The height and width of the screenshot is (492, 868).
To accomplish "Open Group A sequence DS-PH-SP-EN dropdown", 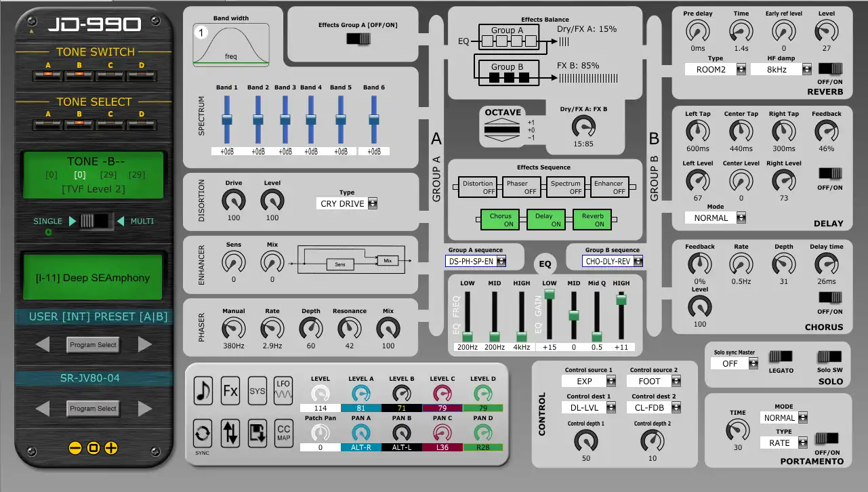I will 476,261.
